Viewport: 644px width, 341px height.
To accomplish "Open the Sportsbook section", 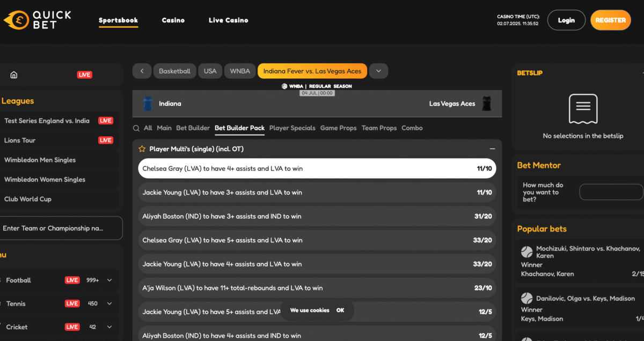I will click(118, 20).
